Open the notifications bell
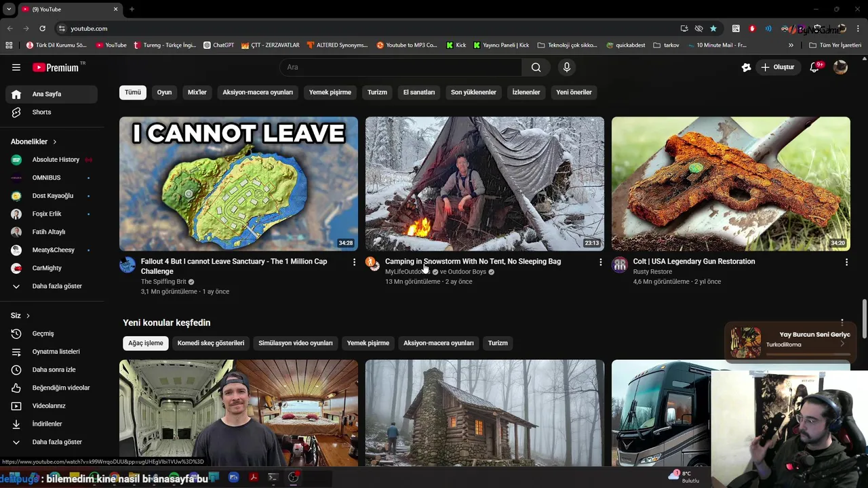The width and height of the screenshot is (868, 488). point(815,67)
